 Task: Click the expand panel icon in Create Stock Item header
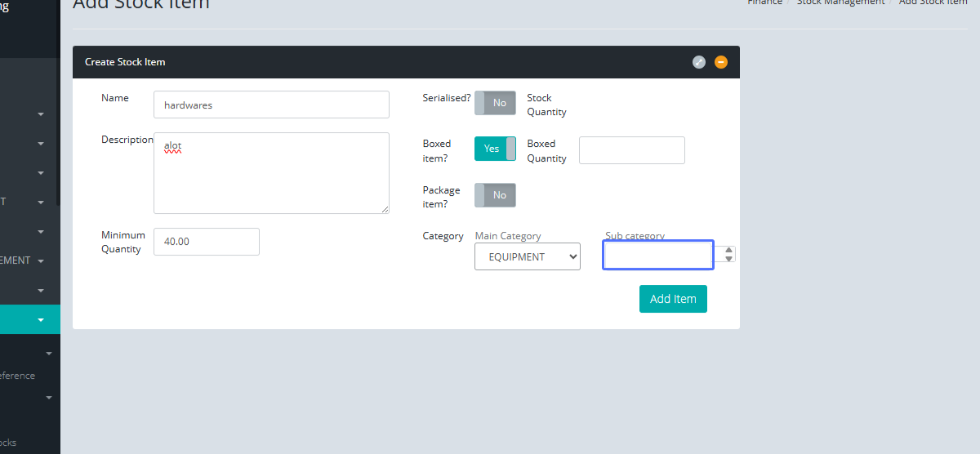[699, 62]
